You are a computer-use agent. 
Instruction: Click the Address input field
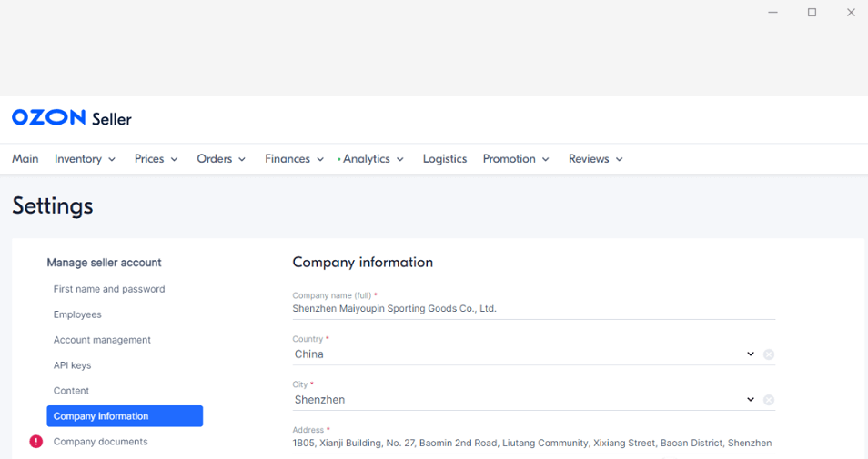pos(532,444)
